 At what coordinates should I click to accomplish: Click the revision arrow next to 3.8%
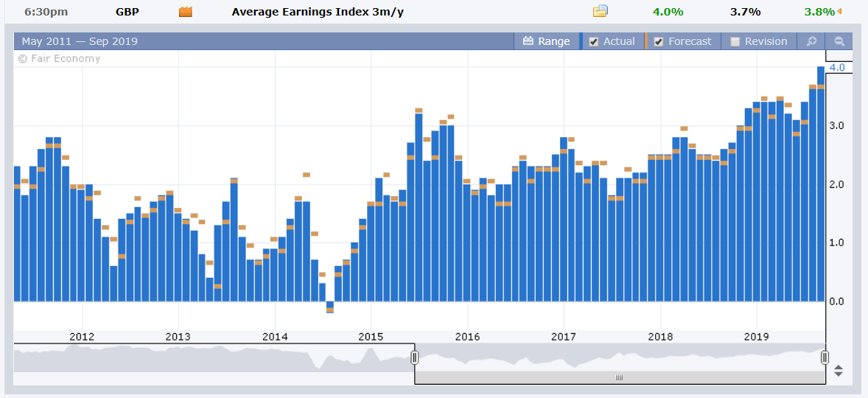coord(839,11)
